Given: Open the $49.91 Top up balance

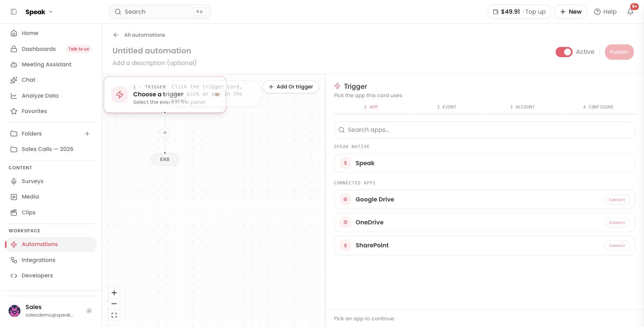Looking at the screenshot, I should (x=519, y=12).
